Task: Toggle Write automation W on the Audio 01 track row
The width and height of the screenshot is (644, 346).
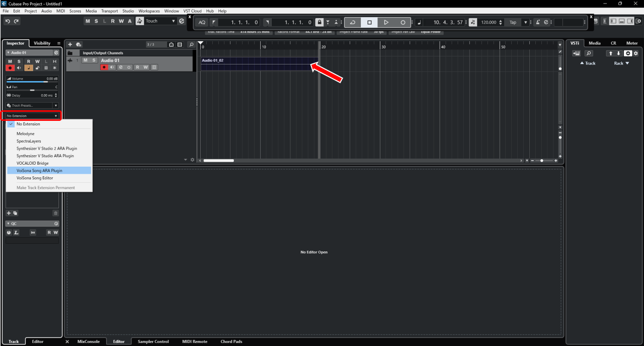Action: (x=145, y=67)
